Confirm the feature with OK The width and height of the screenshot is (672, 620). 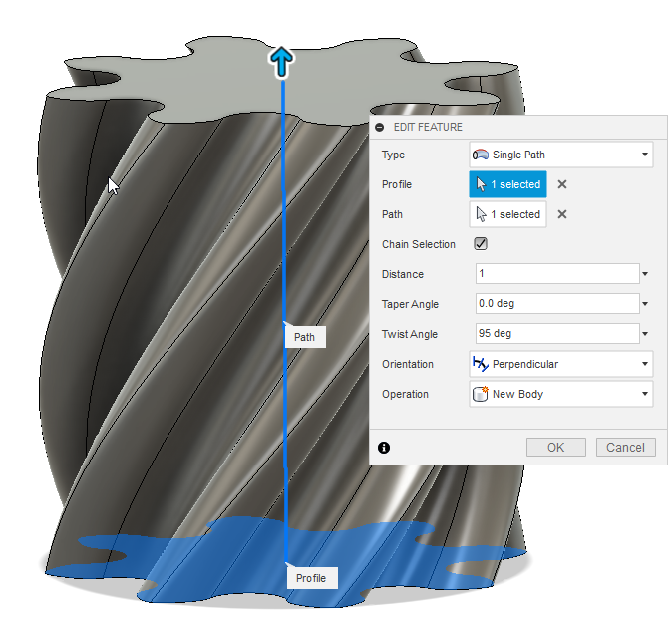(556, 448)
